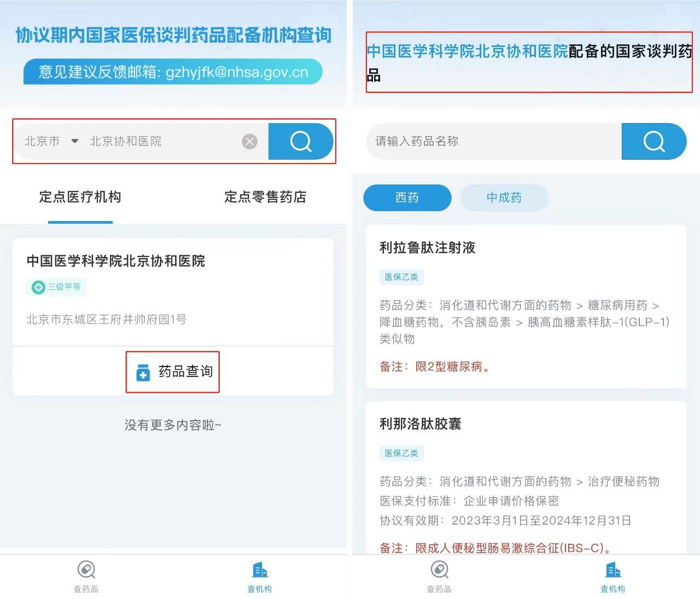The height and width of the screenshot is (599, 700).
Task: Focus the 请输入药品名称 input field
Action: click(x=492, y=141)
